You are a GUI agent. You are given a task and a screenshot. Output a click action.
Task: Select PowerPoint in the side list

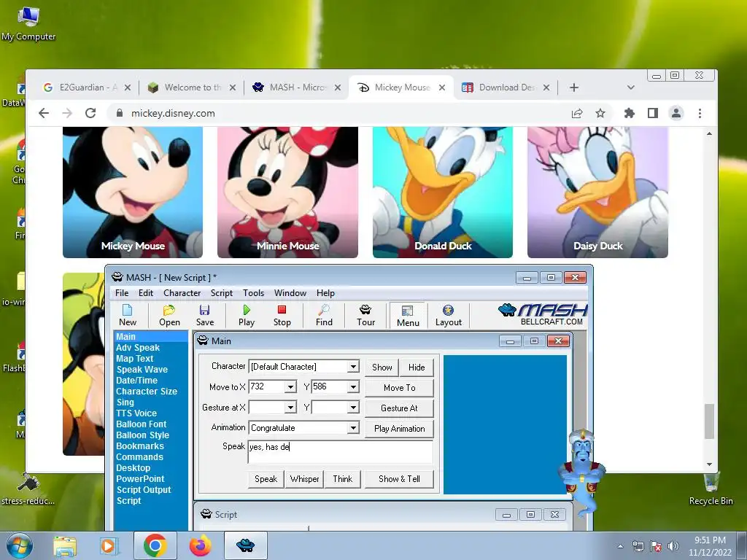tap(140, 479)
